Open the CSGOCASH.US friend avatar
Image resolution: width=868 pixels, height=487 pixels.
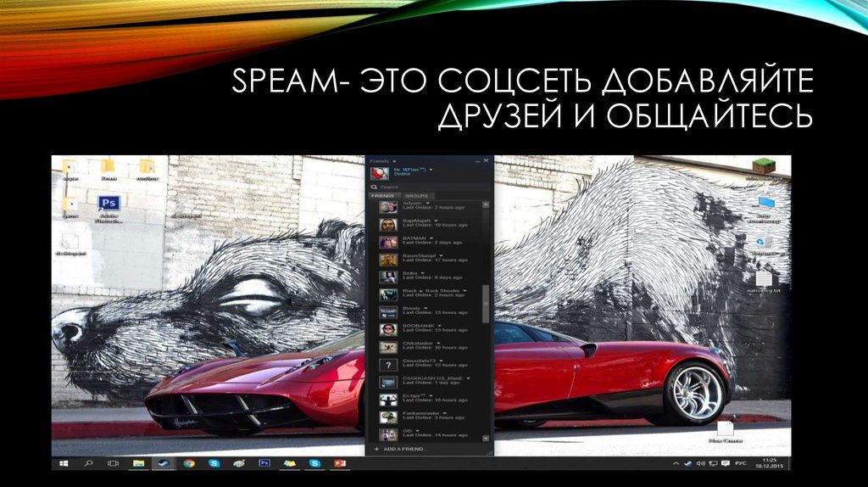pyautogui.click(x=388, y=383)
